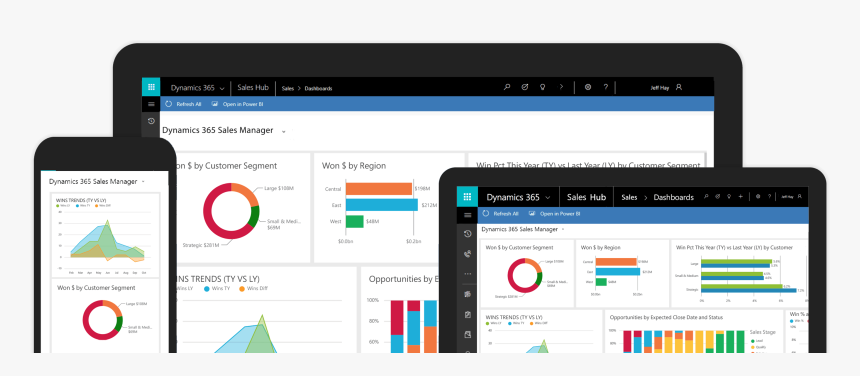Screen dimensions: 860x376
Task: Open Sales Hub on the small tablet
Action: (x=586, y=197)
